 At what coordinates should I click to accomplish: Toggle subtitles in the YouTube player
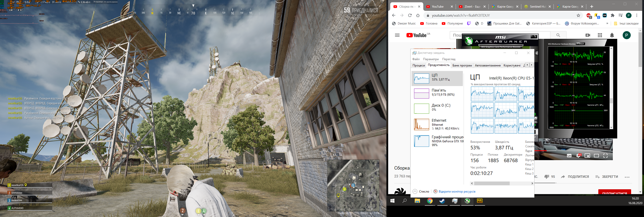[569, 156]
